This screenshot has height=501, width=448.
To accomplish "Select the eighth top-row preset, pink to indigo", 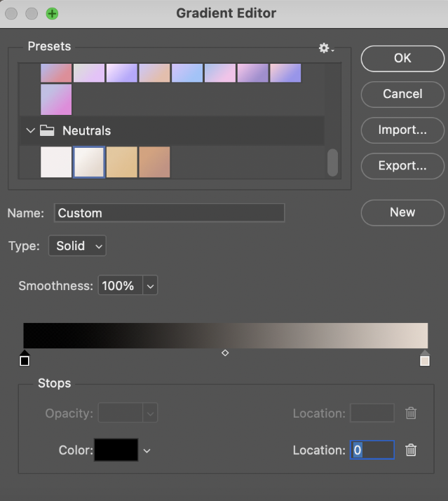I will point(285,73).
